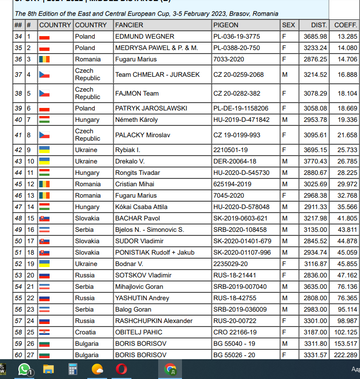Click Romania flag in Fugaru Marius 7033-2020 row
Viewport: 360px width, 379px height.
click(44, 59)
